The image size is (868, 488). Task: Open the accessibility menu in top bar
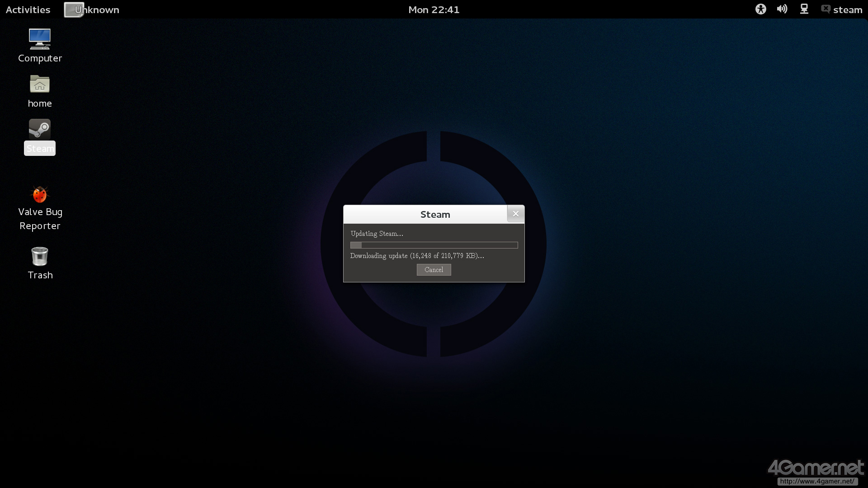click(x=760, y=9)
